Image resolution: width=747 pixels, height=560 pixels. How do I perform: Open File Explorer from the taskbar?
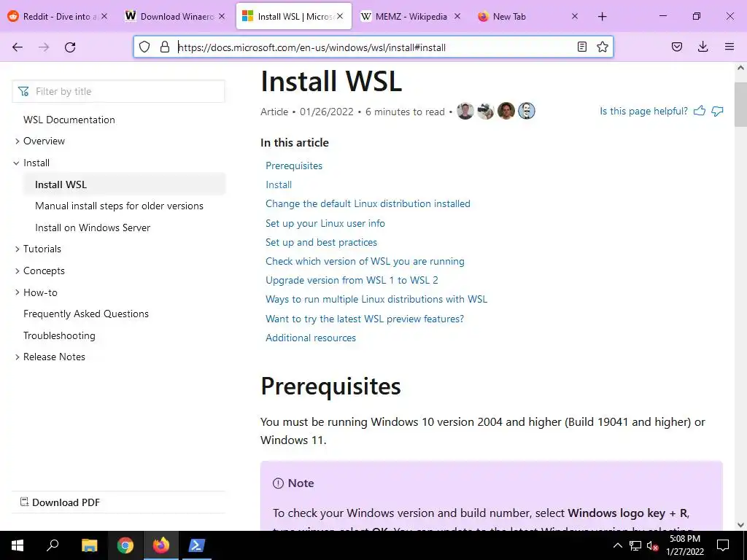89,545
